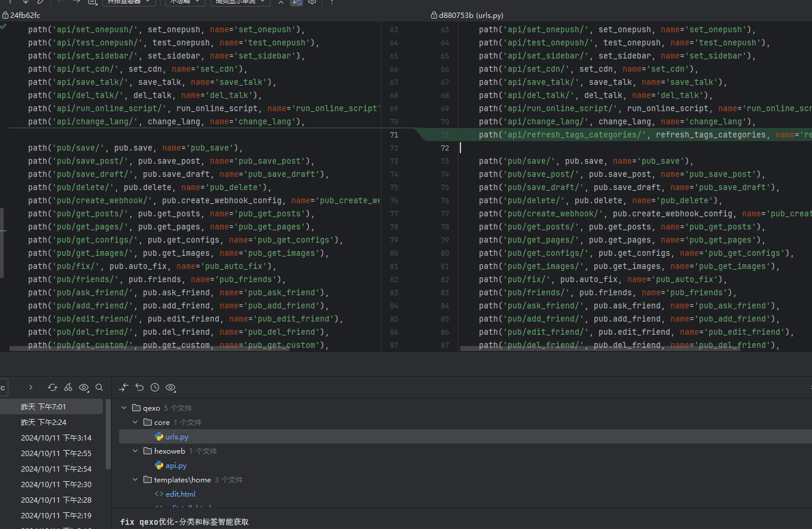Click the refresh icon in the log toolbar
Screen dimensions: 812x529
[x=53, y=387]
